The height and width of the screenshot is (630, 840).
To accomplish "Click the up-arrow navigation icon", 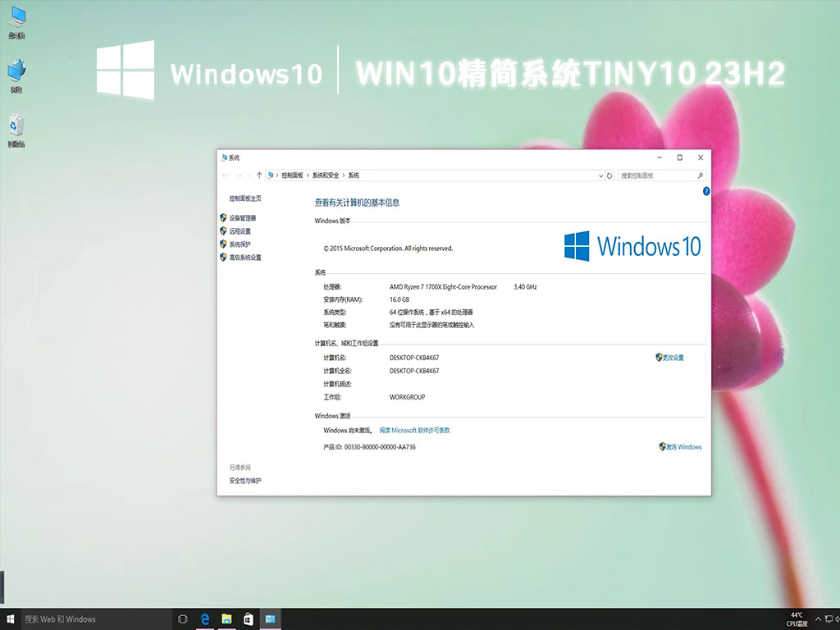I will coord(260,174).
